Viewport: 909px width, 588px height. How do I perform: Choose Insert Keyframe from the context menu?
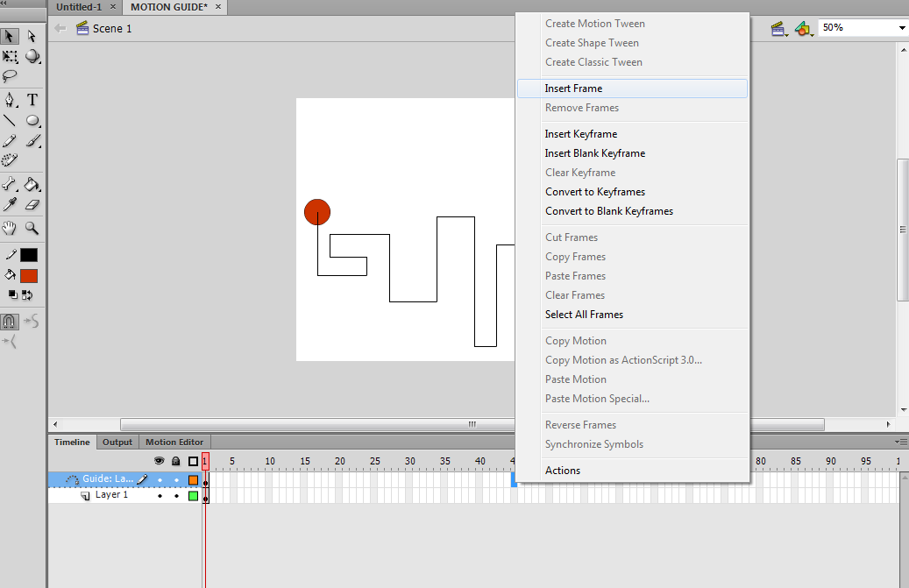click(x=579, y=133)
